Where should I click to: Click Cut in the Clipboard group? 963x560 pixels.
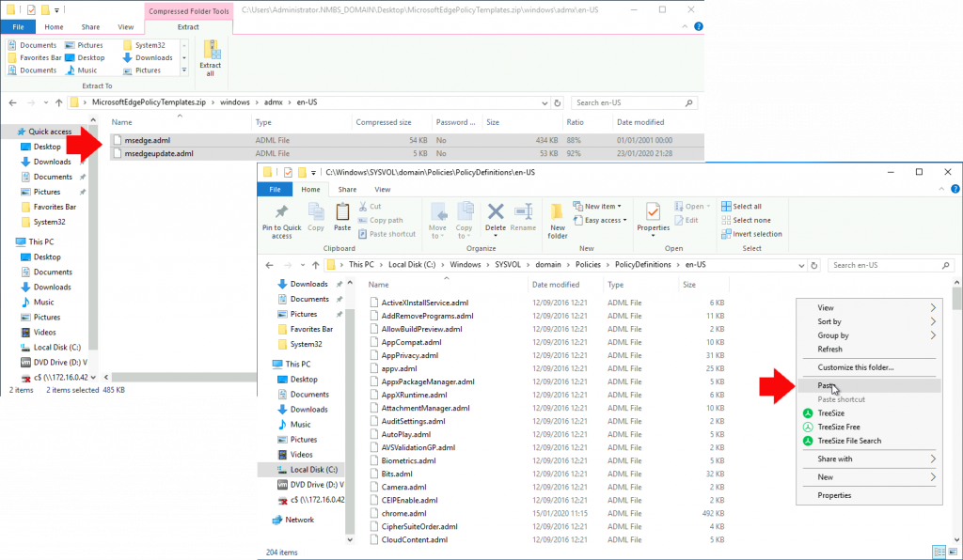370,206
